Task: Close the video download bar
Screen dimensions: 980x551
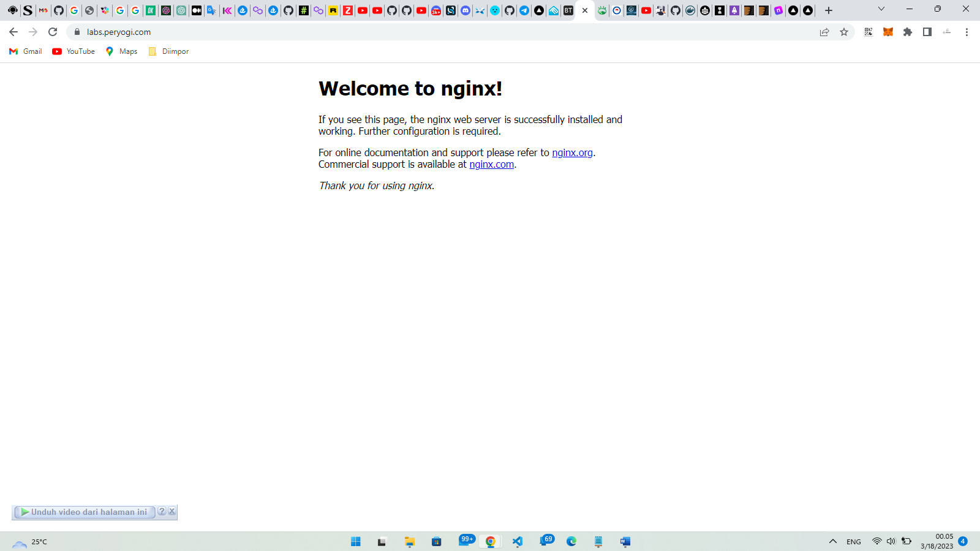Action: [172, 511]
